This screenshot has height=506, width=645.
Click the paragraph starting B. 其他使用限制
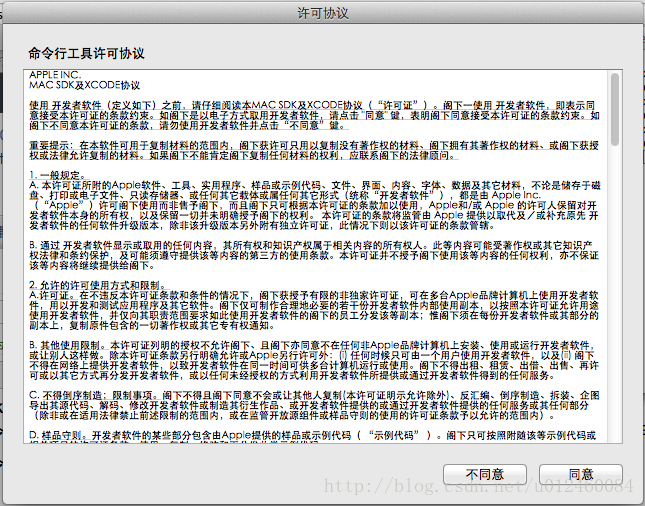click(314, 360)
